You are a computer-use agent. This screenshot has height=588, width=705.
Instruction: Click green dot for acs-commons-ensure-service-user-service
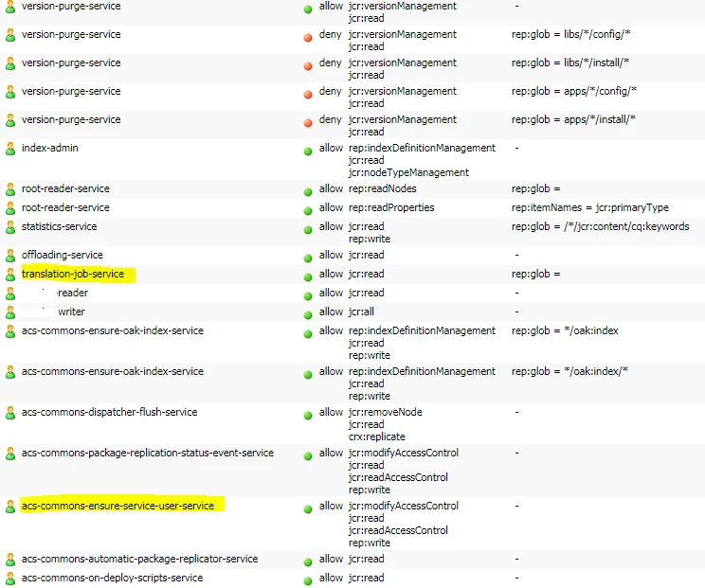tap(308, 509)
